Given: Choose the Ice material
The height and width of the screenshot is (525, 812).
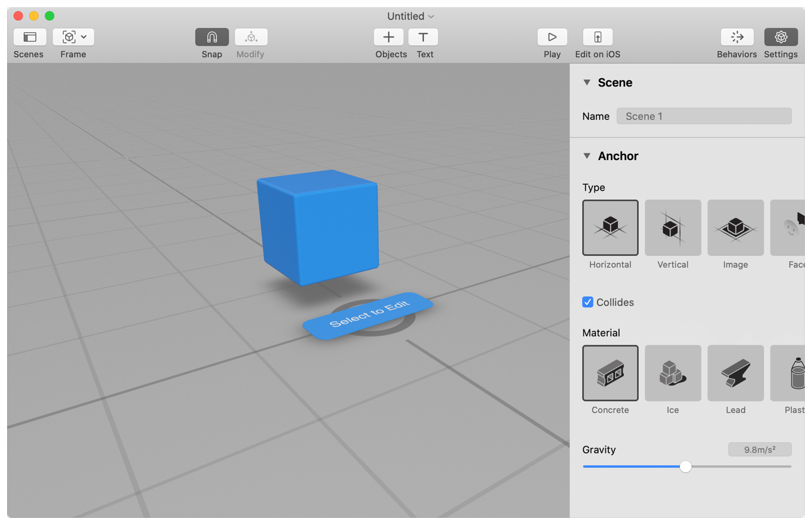Looking at the screenshot, I should click(x=673, y=373).
